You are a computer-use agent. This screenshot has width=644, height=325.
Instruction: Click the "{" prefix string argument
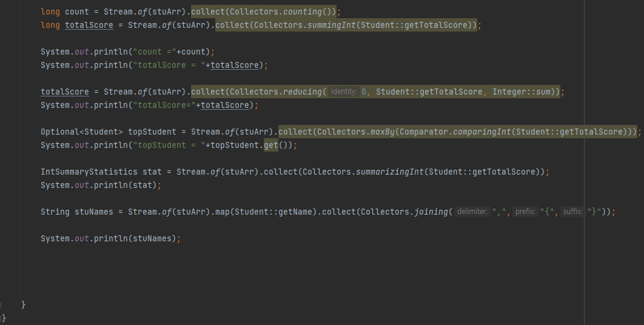(x=546, y=212)
